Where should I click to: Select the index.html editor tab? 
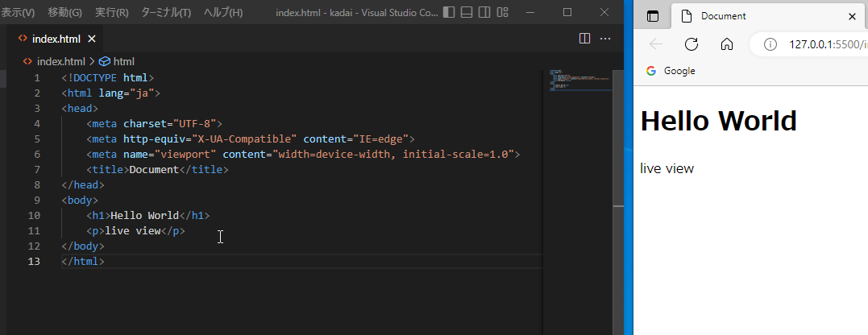click(x=58, y=39)
